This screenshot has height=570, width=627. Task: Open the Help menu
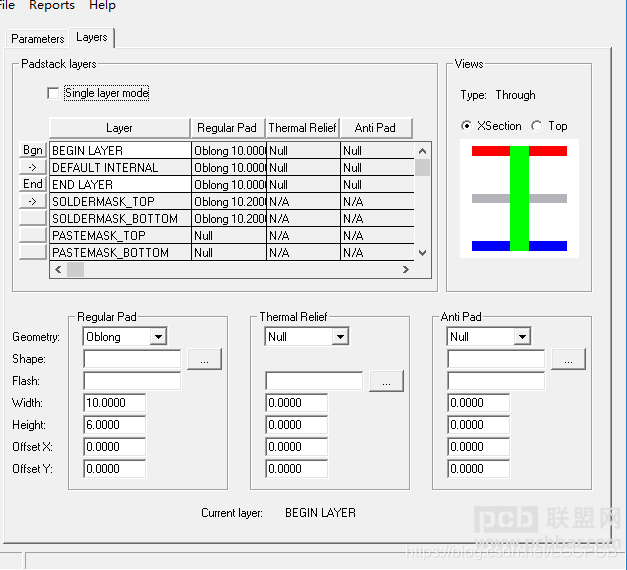[x=102, y=6]
